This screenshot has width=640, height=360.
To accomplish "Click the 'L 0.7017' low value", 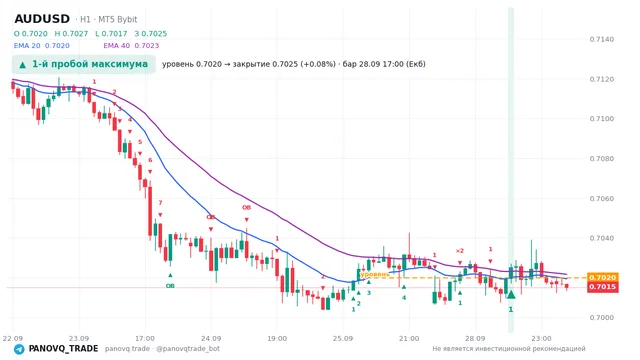I will (x=111, y=34).
